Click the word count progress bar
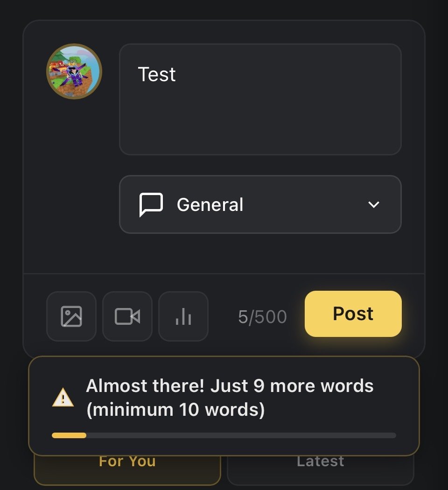 [224, 435]
